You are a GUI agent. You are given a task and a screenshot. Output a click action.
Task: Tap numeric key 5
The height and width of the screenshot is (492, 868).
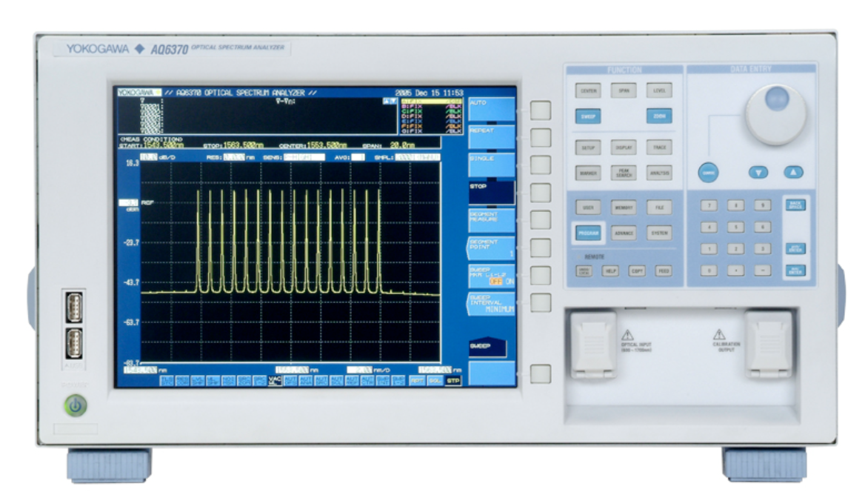(735, 227)
